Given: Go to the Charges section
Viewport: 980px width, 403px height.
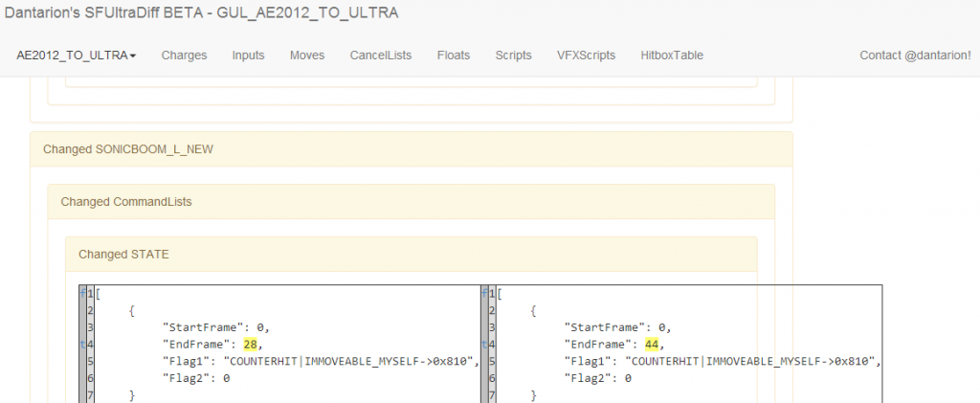Looking at the screenshot, I should point(184,55).
